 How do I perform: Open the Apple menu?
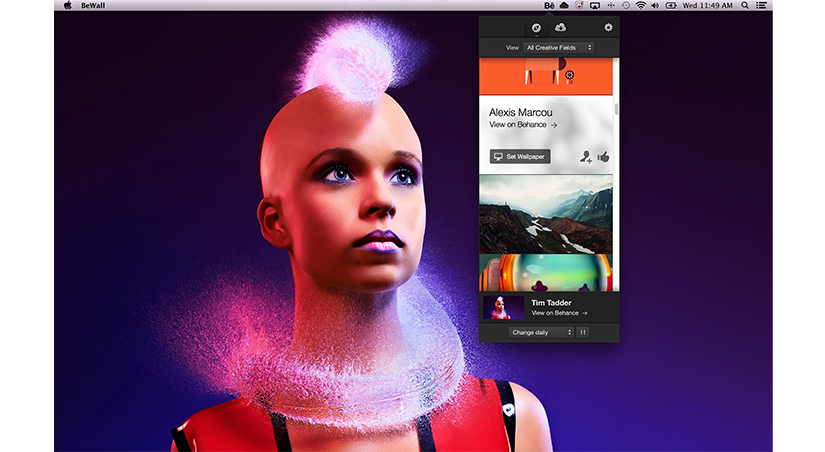67,5
